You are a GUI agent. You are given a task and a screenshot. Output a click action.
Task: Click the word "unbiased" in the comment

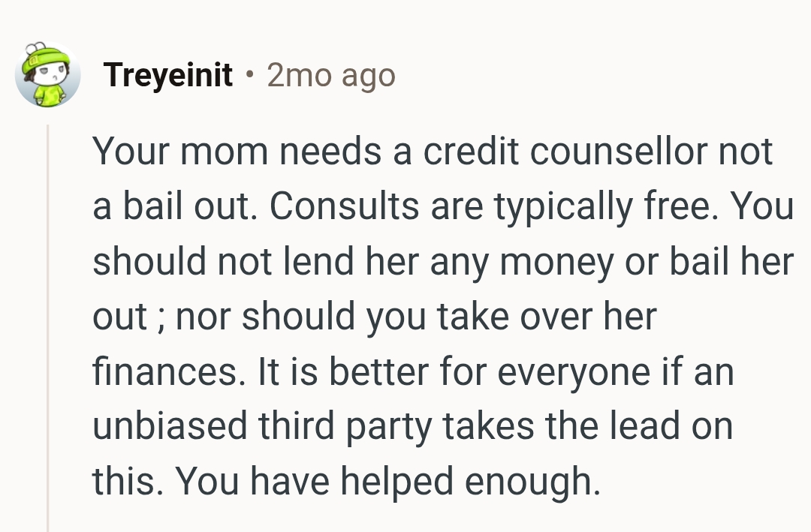pos(170,427)
